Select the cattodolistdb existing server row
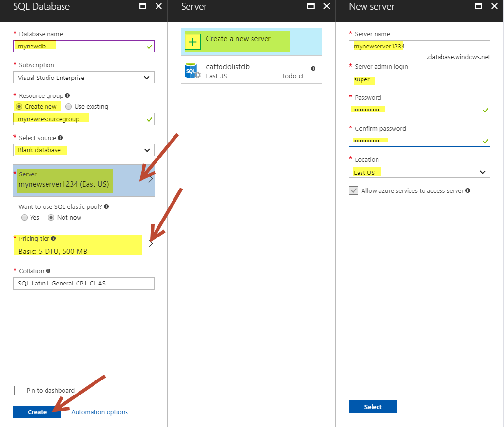The image size is (504, 427). (x=252, y=70)
